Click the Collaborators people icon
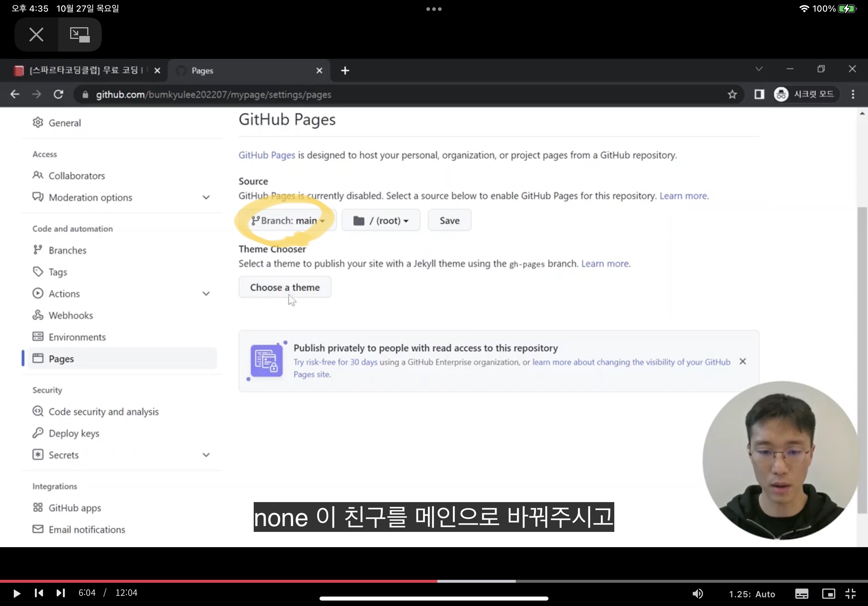 tap(38, 175)
